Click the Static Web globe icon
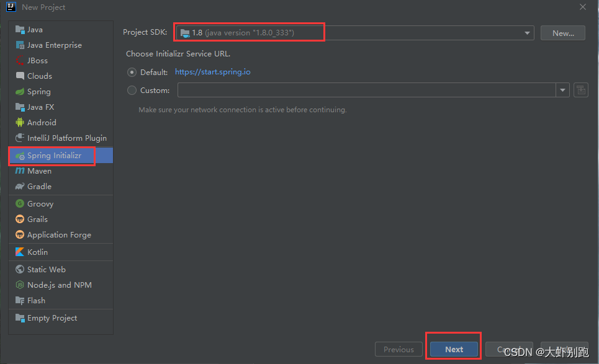This screenshot has width=599, height=364. 20,269
